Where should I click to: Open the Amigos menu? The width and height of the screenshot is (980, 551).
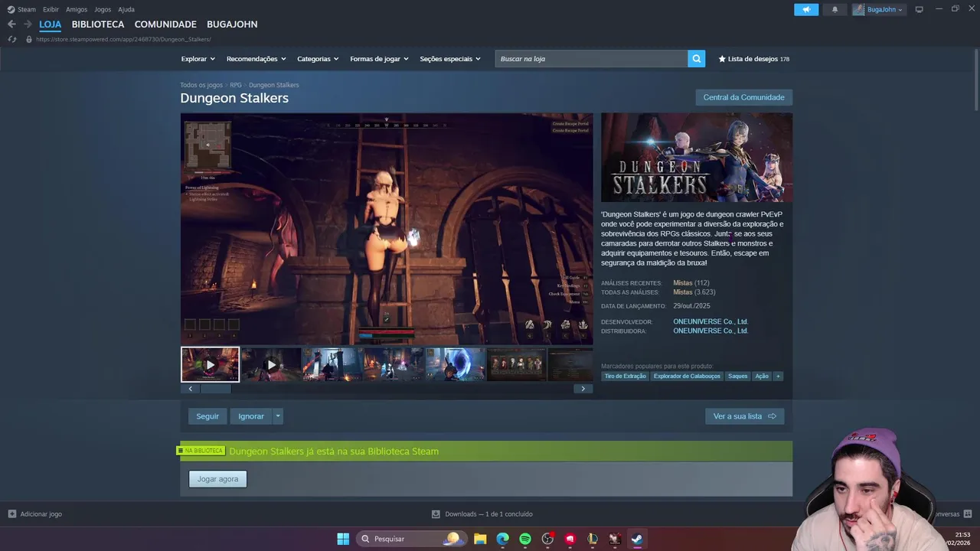coord(77,9)
